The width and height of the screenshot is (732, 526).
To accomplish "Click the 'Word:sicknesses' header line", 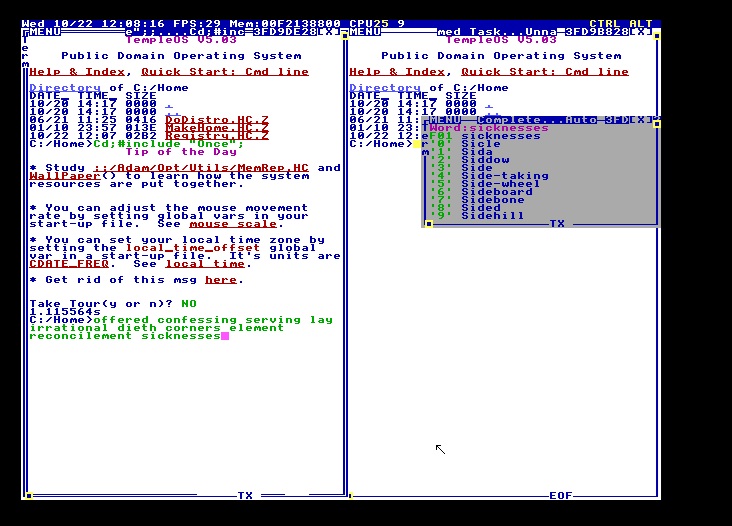I will pos(489,128).
